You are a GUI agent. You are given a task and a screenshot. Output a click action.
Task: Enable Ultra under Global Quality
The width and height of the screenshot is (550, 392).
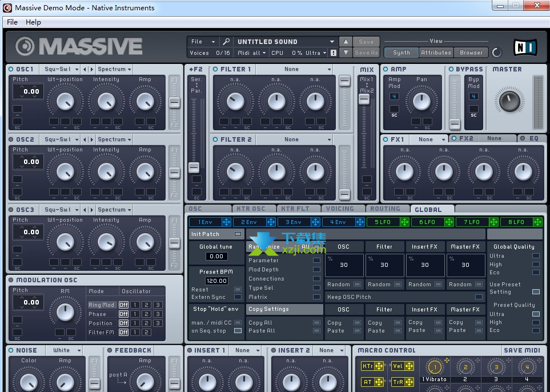(x=536, y=256)
